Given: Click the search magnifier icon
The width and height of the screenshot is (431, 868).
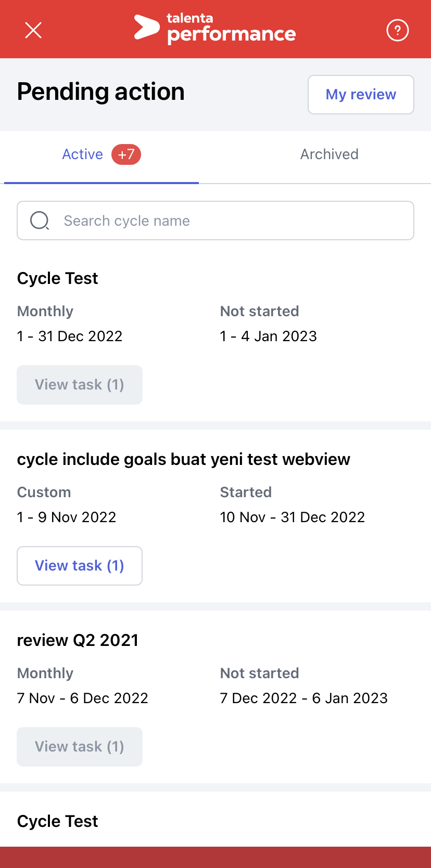Looking at the screenshot, I should point(40,221).
